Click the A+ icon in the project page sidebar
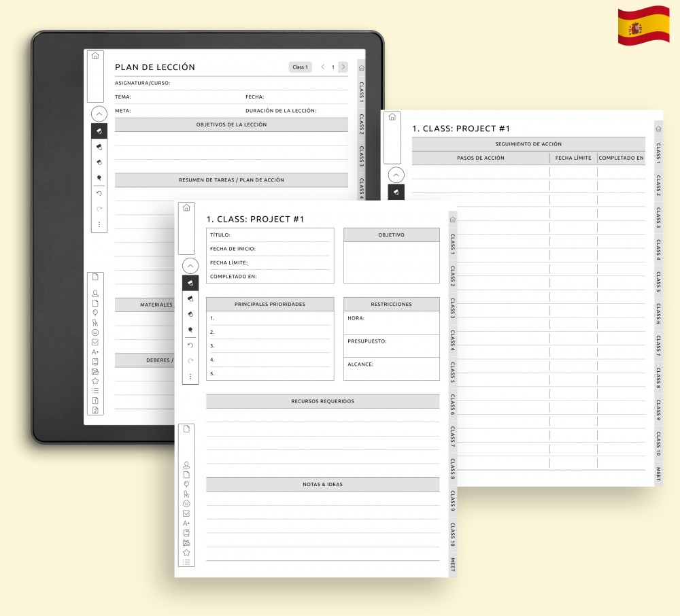Viewport: 680px width, 616px height. [x=186, y=523]
